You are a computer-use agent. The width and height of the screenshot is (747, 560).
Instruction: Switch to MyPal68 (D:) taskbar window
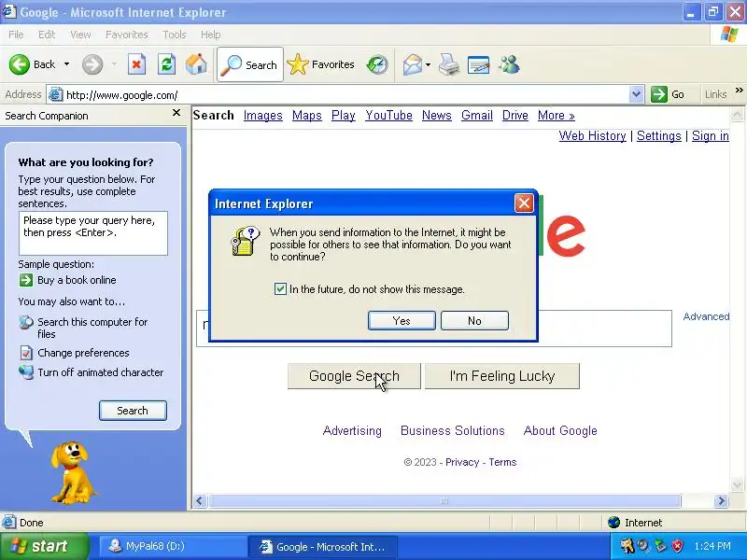(x=172, y=546)
